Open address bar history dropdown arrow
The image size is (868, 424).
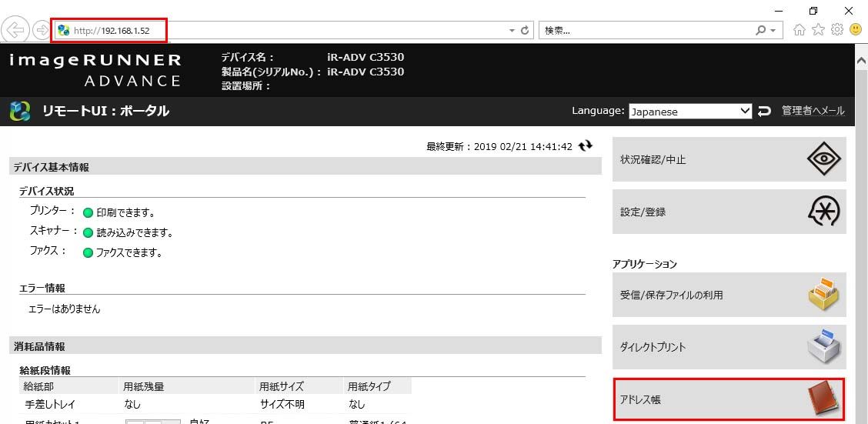pos(512,31)
